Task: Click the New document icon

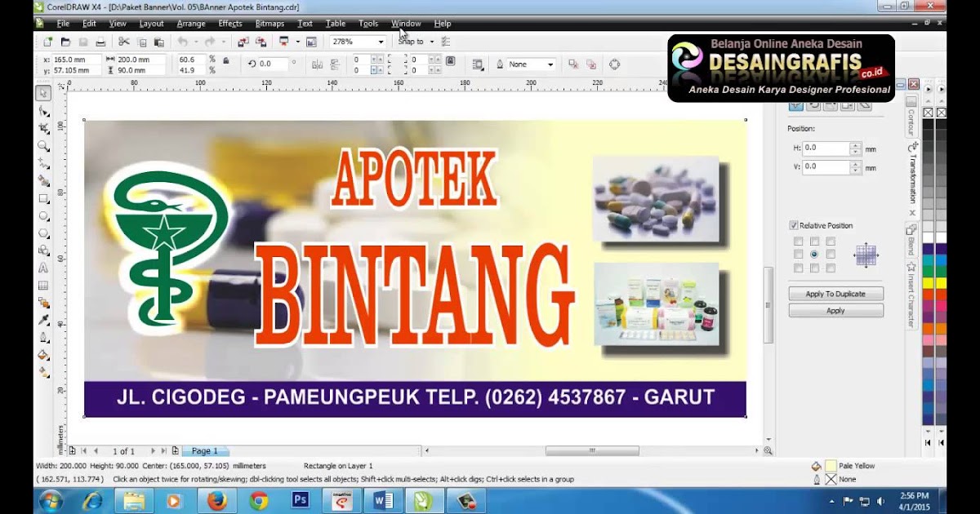Action: tap(48, 42)
